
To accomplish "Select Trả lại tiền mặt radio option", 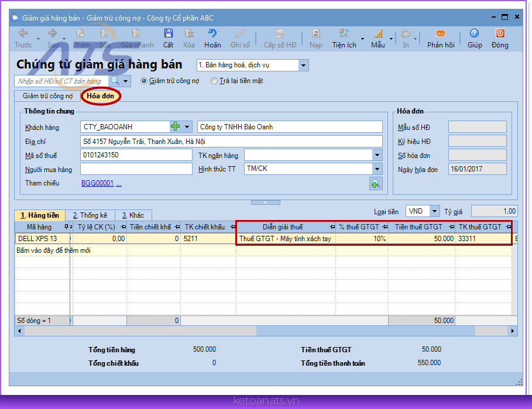I will click(x=214, y=81).
